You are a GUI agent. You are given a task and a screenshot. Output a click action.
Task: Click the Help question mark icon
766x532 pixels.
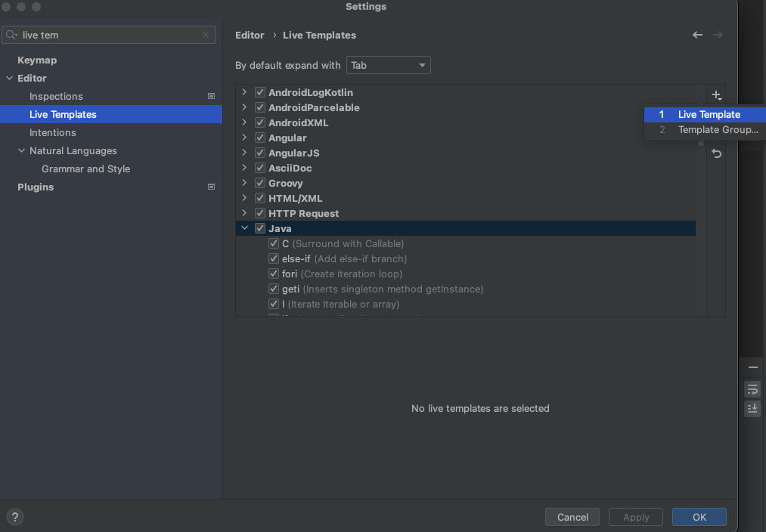(x=14, y=517)
